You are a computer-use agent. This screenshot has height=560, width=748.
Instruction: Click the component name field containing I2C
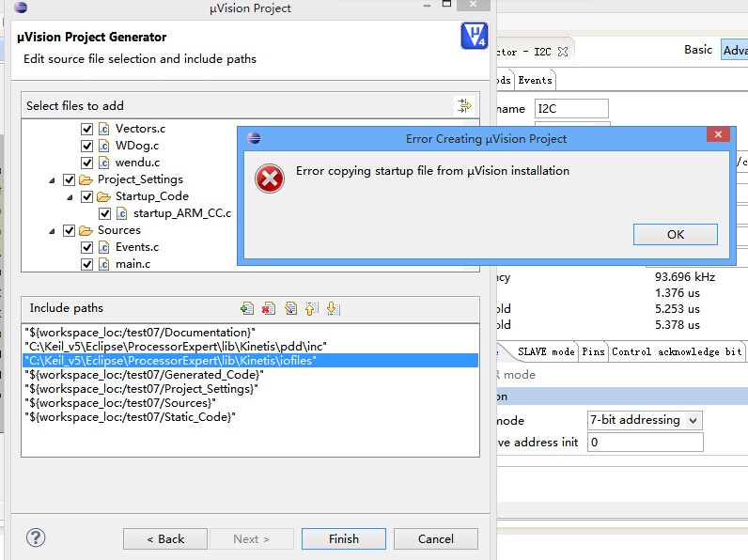(x=571, y=109)
